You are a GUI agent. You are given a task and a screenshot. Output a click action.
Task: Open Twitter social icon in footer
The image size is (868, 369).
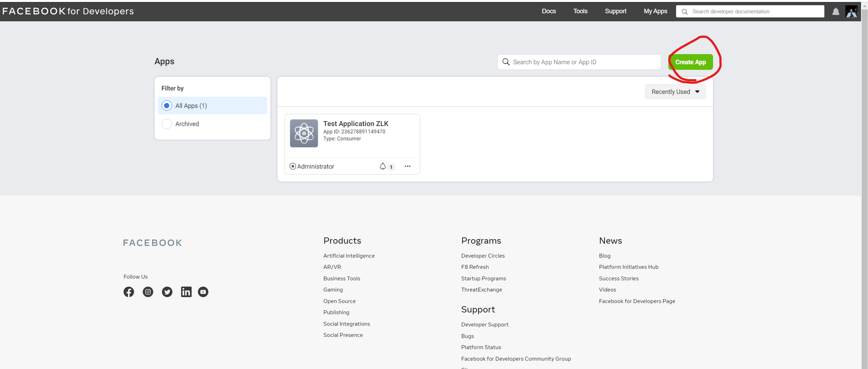click(x=167, y=292)
